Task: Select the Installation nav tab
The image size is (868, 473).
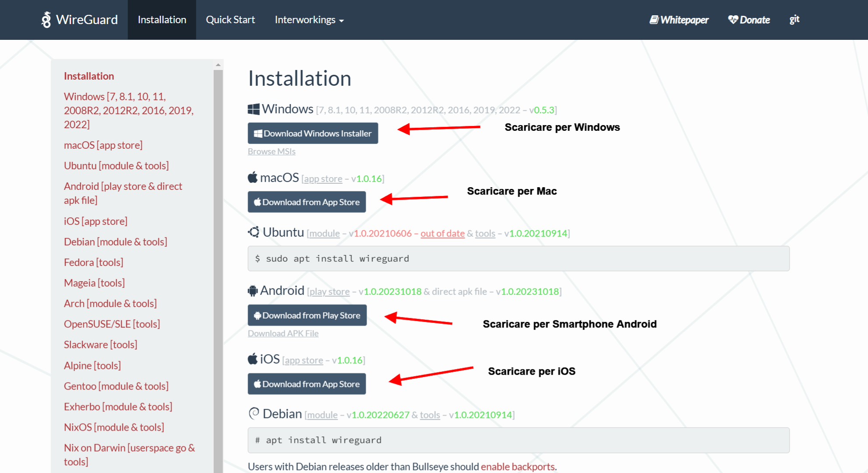Action: [x=162, y=20]
